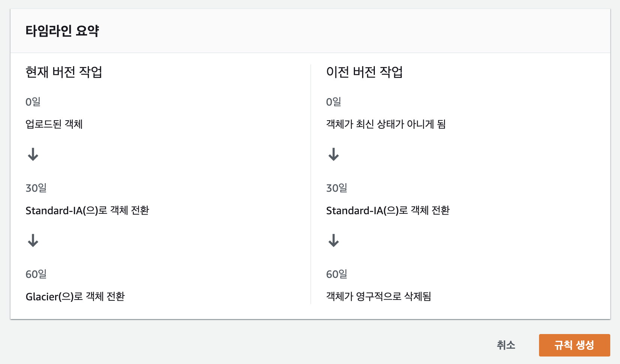Screen dimensions: 620x364
Task: Click the 객체가 영구적으로 삭제됨 step
Action: pyautogui.click(x=379, y=297)
